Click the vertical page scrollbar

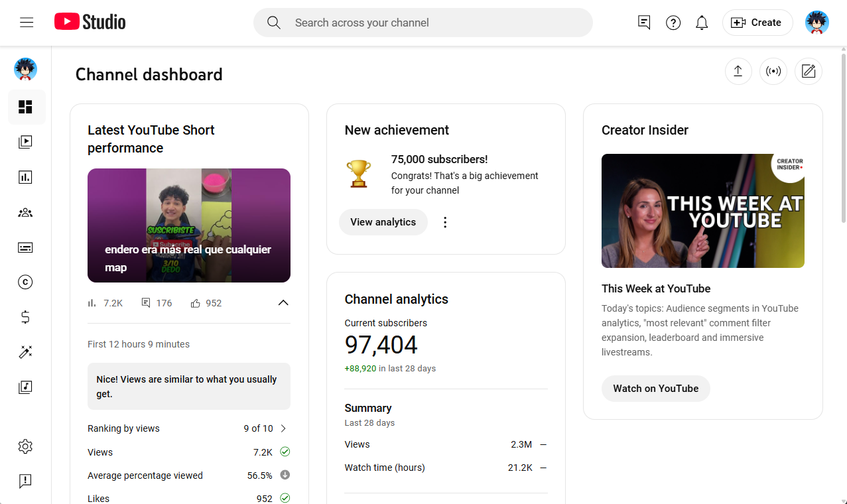(844, 138)
